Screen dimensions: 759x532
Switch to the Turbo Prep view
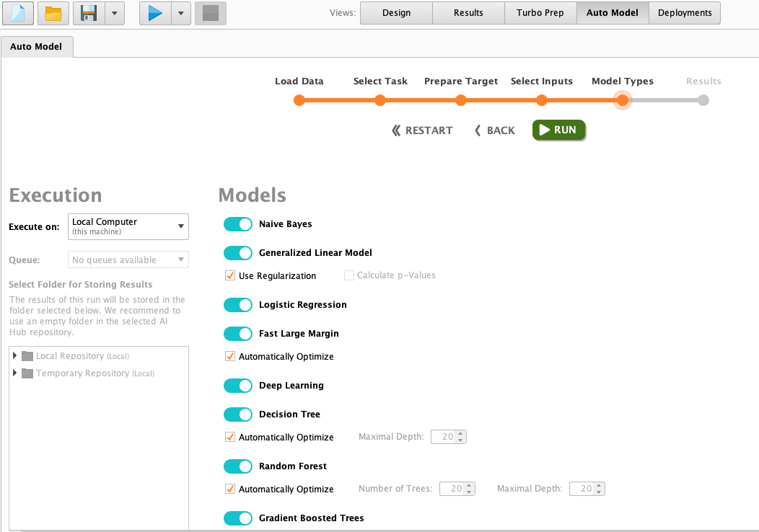point(540,12)
